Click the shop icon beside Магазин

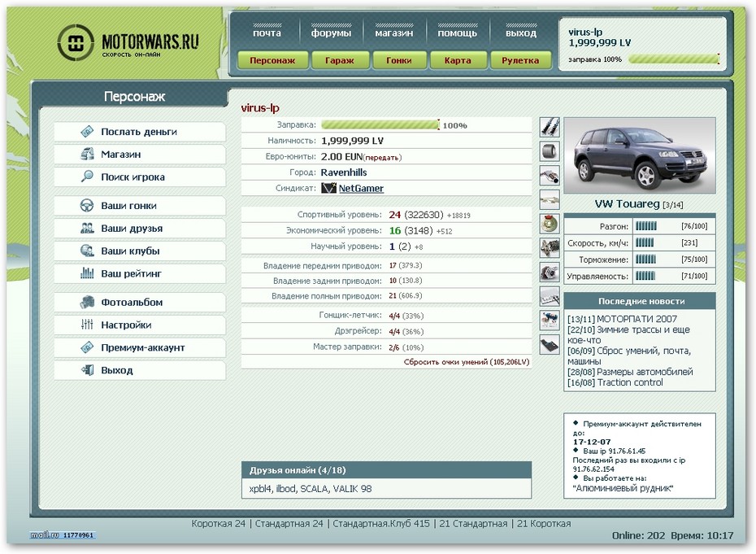pyautogui.click(x=87, y=154)
